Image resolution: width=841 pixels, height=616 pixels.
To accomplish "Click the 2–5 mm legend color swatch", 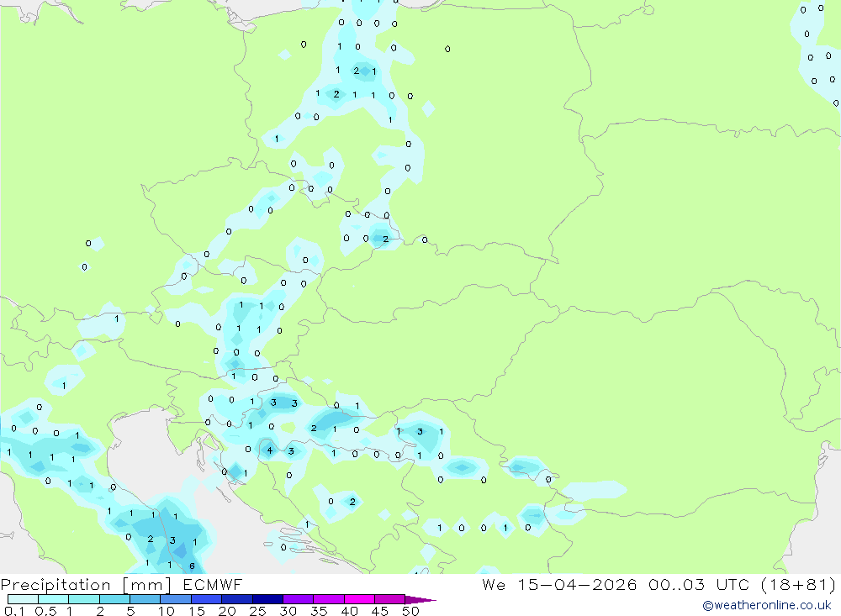I will (114, 599).
